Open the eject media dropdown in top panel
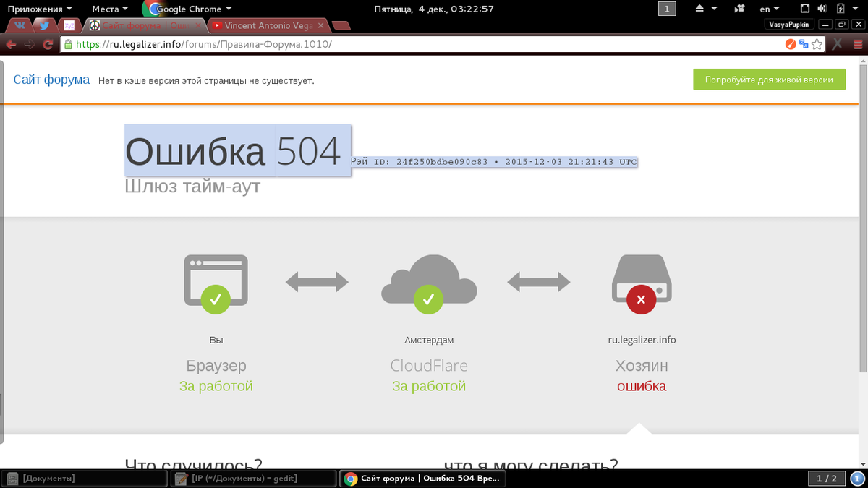The image size is (868, 488). point(705,9)
